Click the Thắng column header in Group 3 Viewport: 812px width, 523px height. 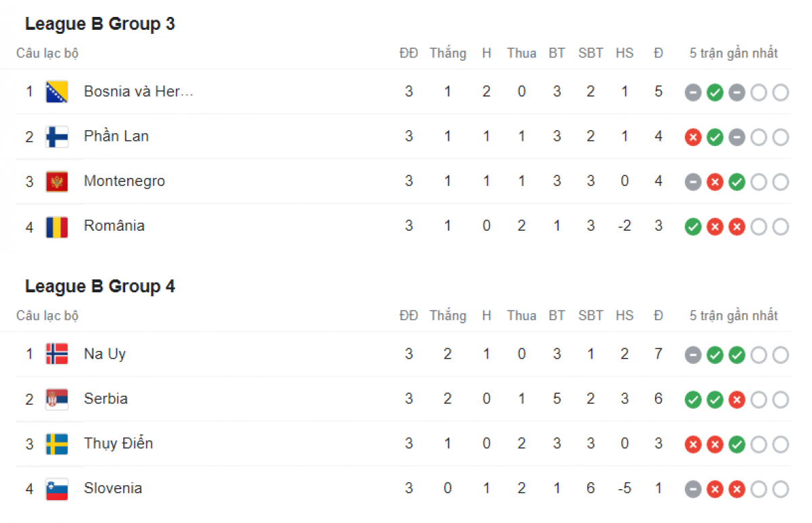(448, 53)
